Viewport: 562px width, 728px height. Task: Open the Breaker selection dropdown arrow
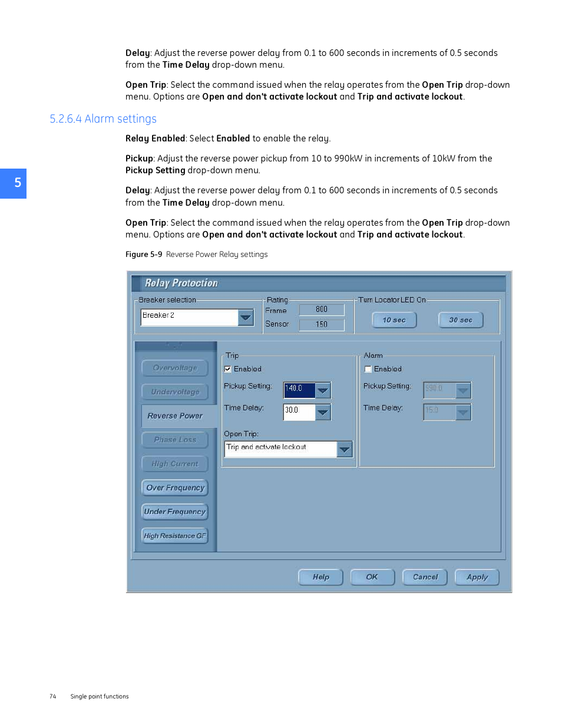point(246,317)
